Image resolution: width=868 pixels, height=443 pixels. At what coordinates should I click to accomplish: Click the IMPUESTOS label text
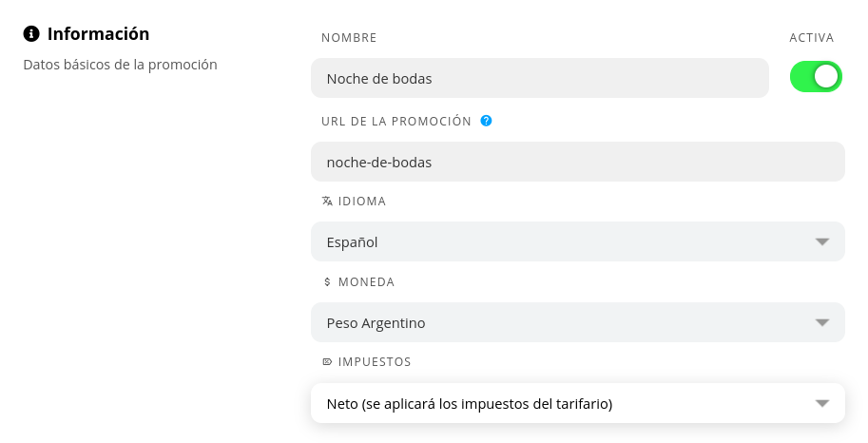(375, 362)
